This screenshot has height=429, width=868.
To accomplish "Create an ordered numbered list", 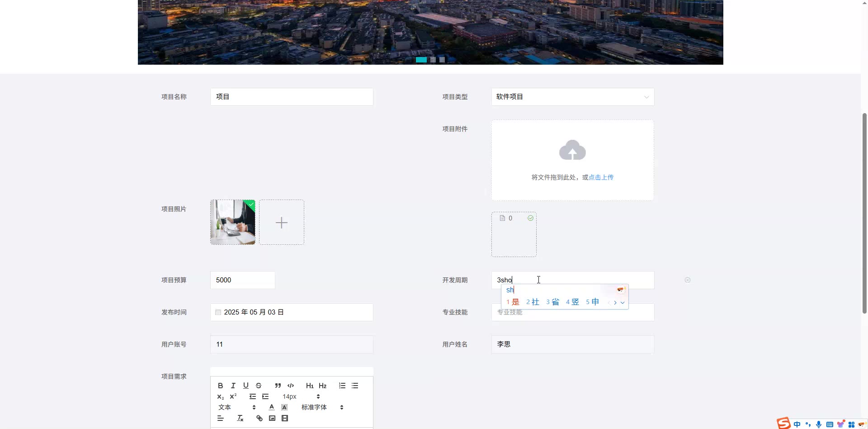I will [342, 386].
